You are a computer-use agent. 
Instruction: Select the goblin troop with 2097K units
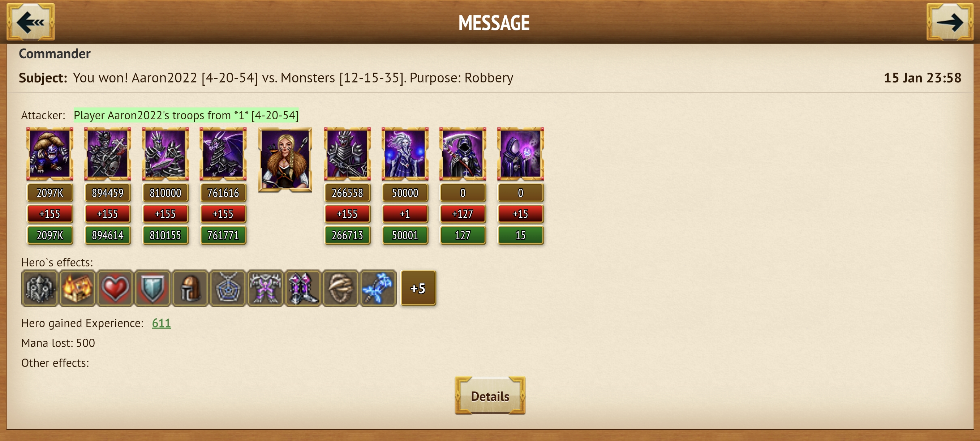(50, 154)
